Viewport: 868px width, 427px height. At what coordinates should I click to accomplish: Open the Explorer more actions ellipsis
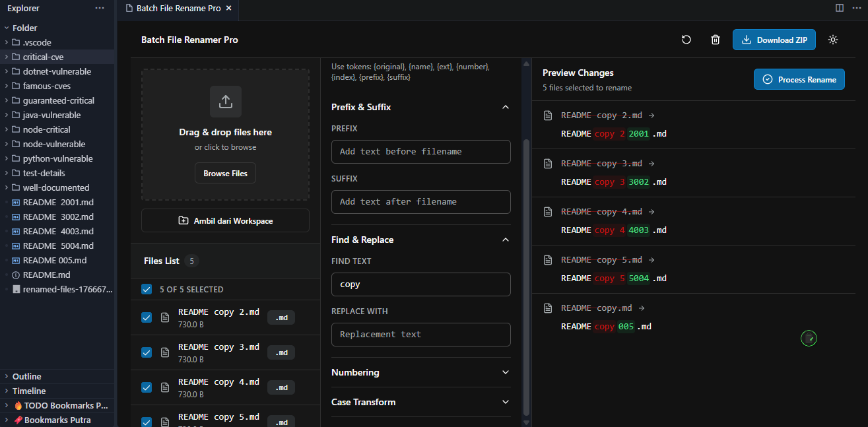pos(99,7)
